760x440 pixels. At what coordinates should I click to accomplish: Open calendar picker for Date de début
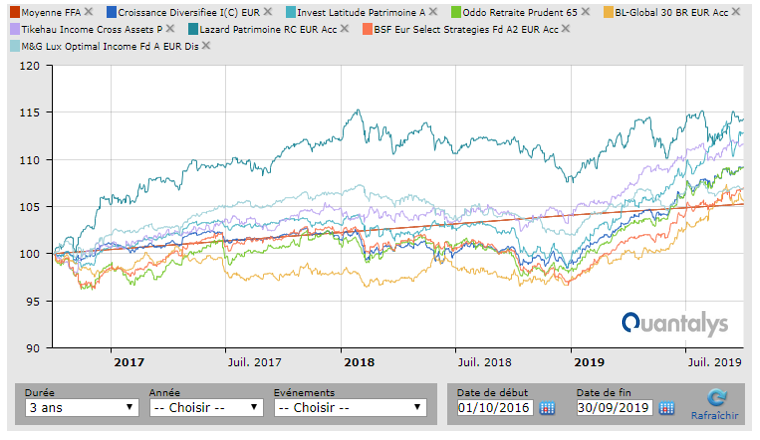pyautogui.click(x=547, y=409)
